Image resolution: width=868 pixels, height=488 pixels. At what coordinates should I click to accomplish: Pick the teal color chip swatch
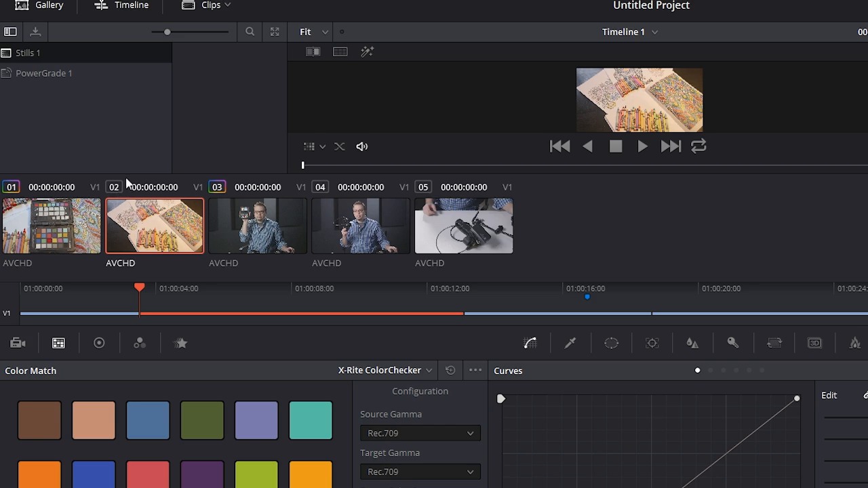(311, 420)
